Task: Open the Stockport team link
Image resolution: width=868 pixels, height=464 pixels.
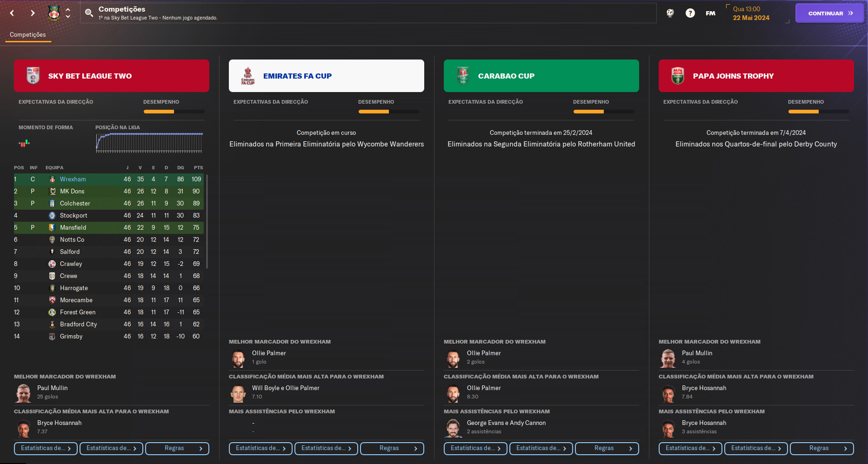Action: 73,216
